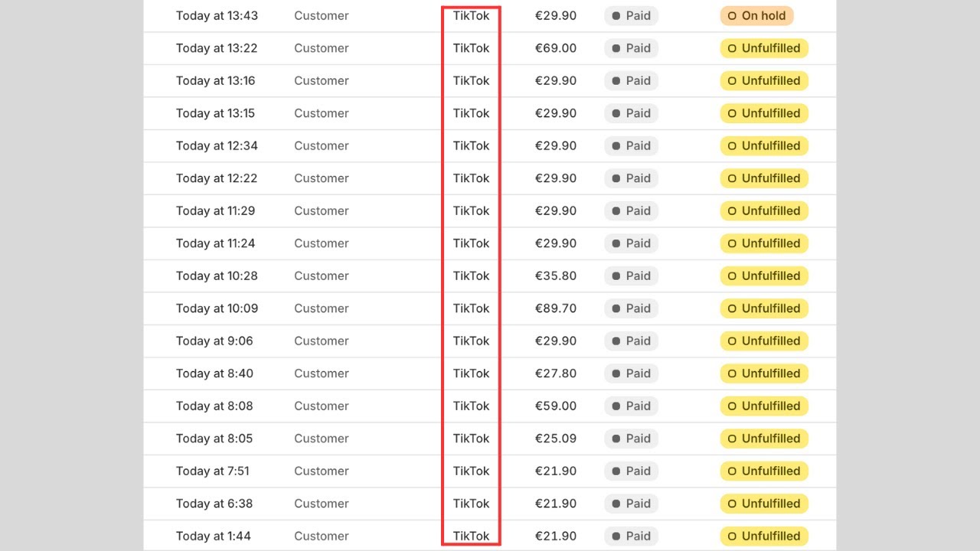Click Unfulfilled badge on the 1:44 order

pos(764,536)
